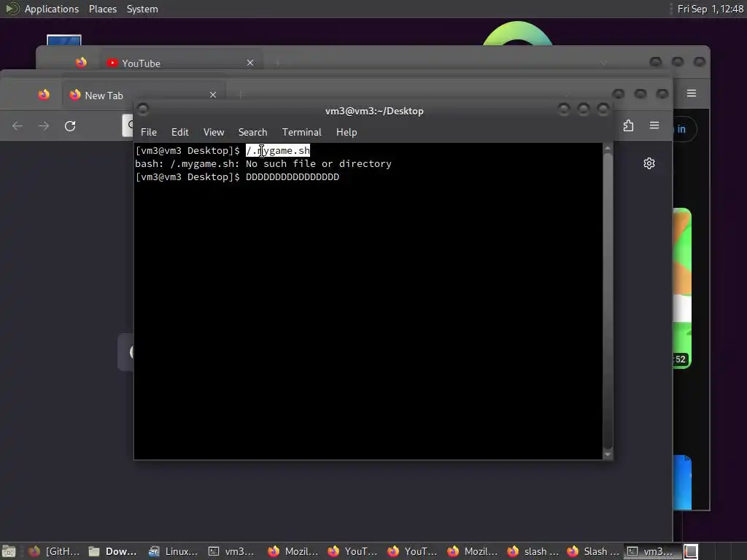Click the terminal scrollbar down arrow
747x560 pixels.
(608, 455)
